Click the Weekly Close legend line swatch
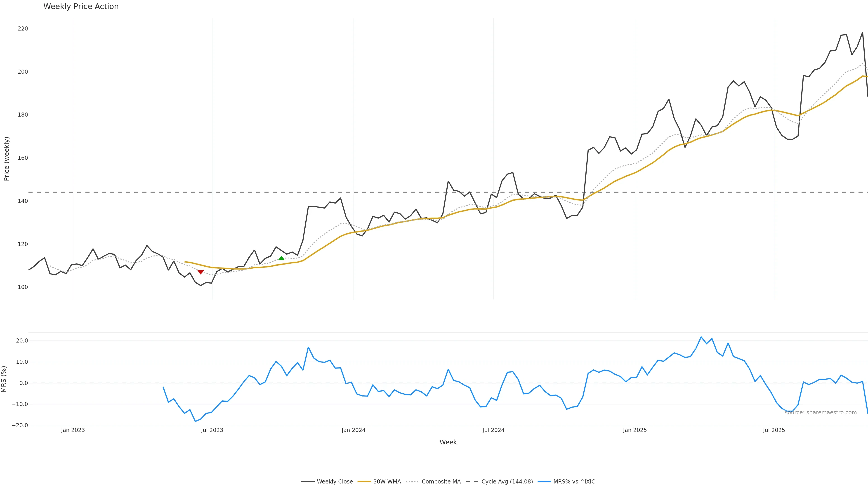The height and width of the screenshot is (488, 868). 308,482
